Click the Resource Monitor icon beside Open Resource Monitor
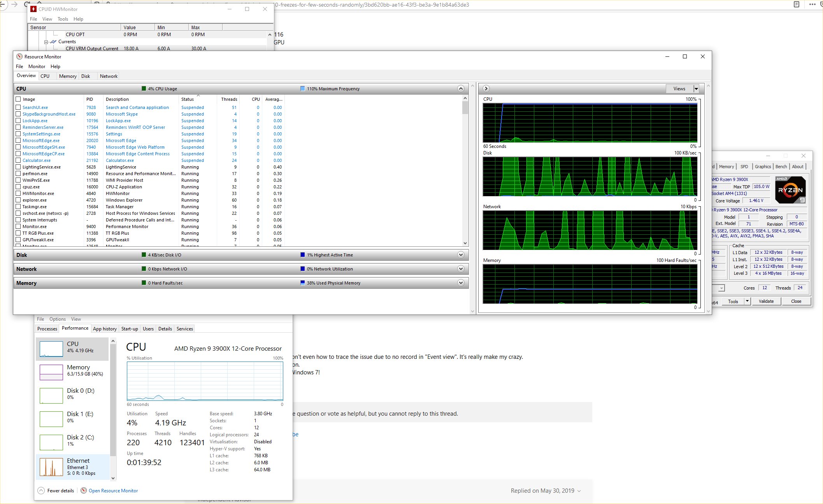 (x=83, y=490)
